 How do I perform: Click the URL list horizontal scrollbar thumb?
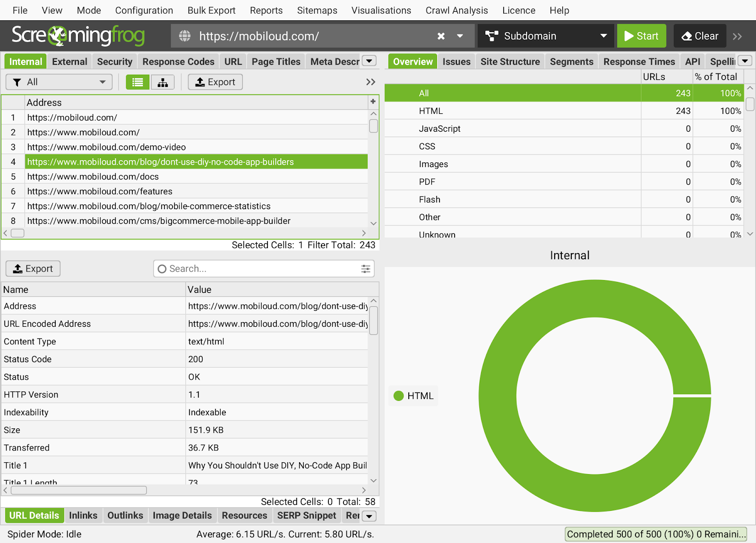(17, 233)
